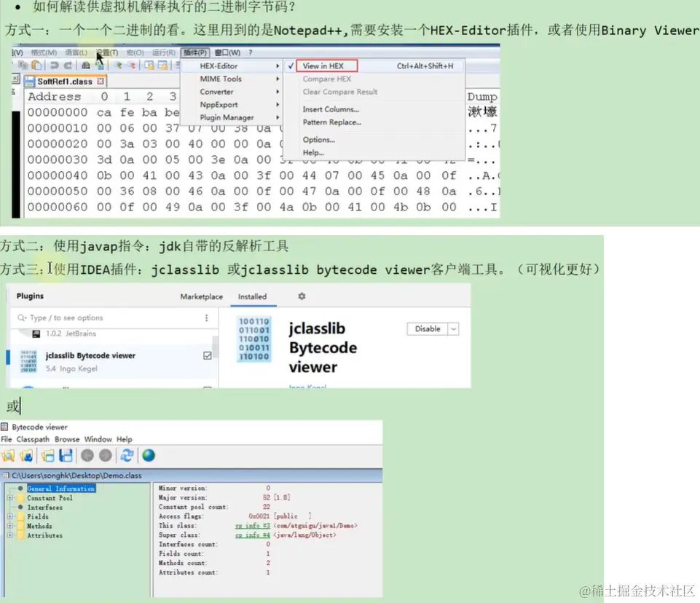Click the search magnifier in Plugins panel

(x=22, y=318)
